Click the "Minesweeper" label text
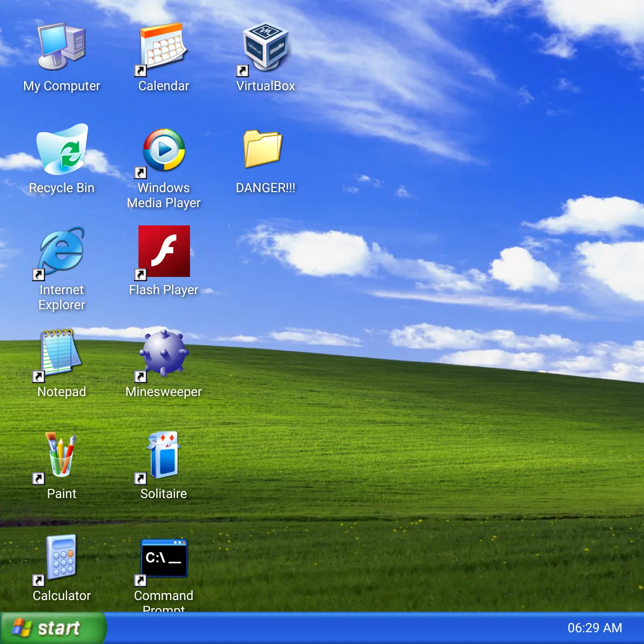 click(x=164, y=392)
